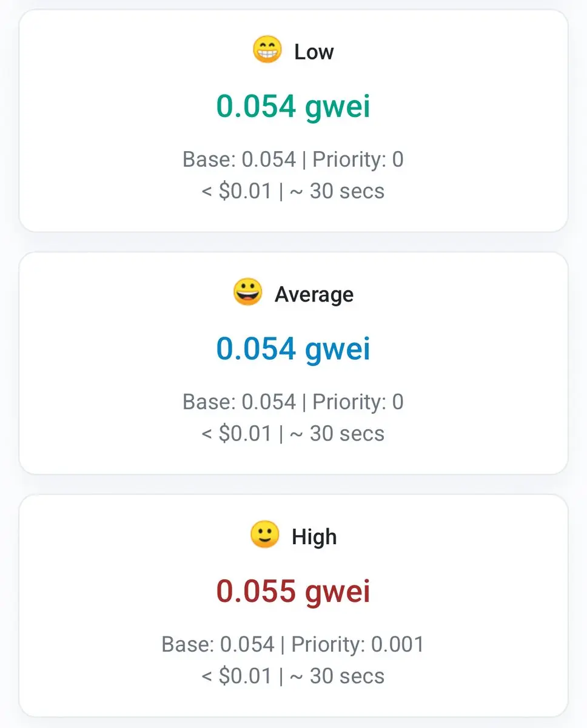Select the High gas price label
This screenshot has width=587, height=728.
tap(314, 537)
